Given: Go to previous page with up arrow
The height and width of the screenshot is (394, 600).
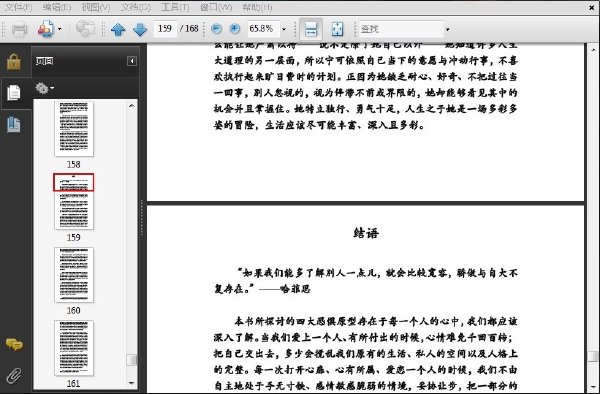Looking at the screenshot, I should [x=118, y=29].
